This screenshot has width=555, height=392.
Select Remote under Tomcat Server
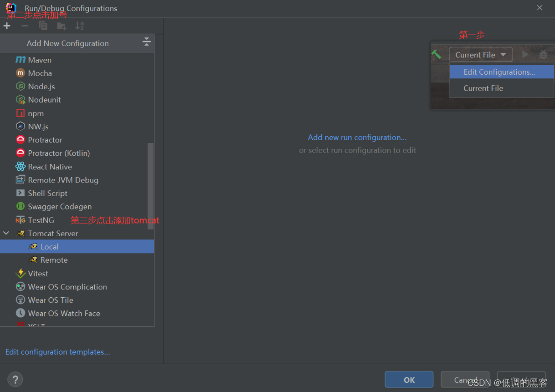tap(77, 260)
